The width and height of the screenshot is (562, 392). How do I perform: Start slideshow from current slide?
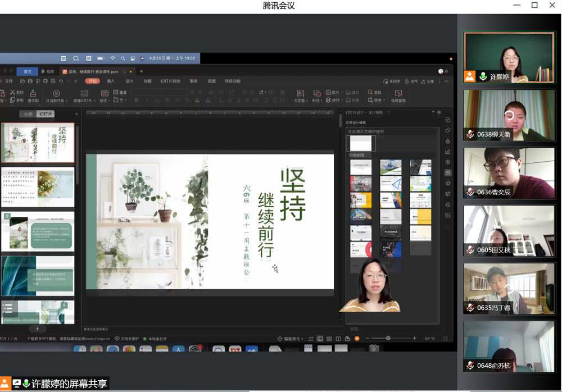click(56, 93)
